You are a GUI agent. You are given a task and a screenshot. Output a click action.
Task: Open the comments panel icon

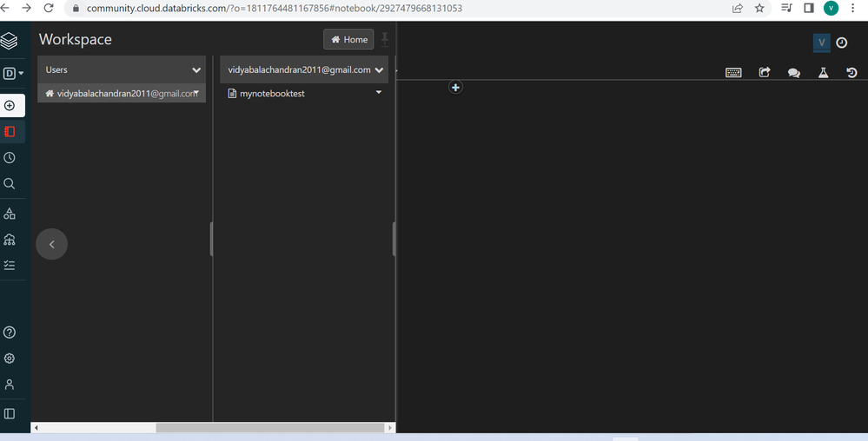pos(793,73)
